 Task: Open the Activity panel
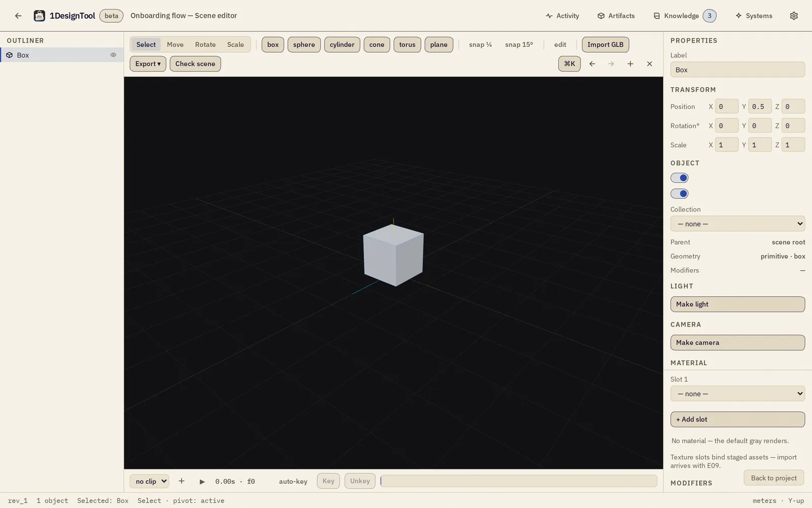[x=562, y=16]
